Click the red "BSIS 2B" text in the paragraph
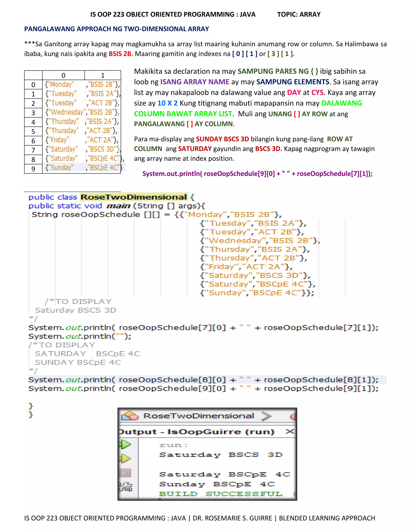 click(120, 54)
